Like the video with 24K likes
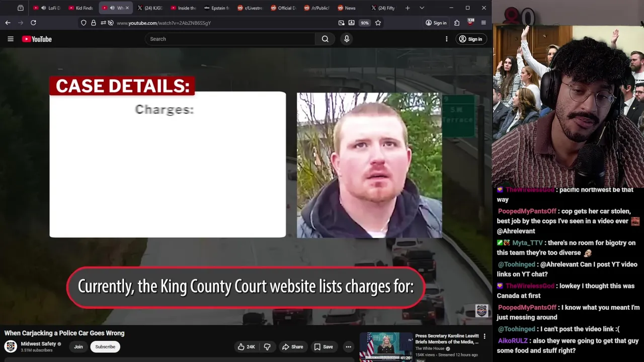Screen dimensions: 644x362 (247, 346)
